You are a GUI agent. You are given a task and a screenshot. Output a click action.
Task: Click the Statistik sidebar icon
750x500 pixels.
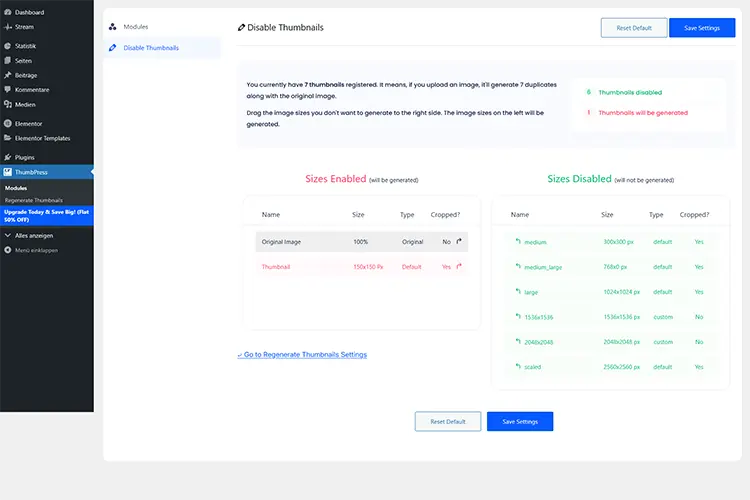[8, 46]
